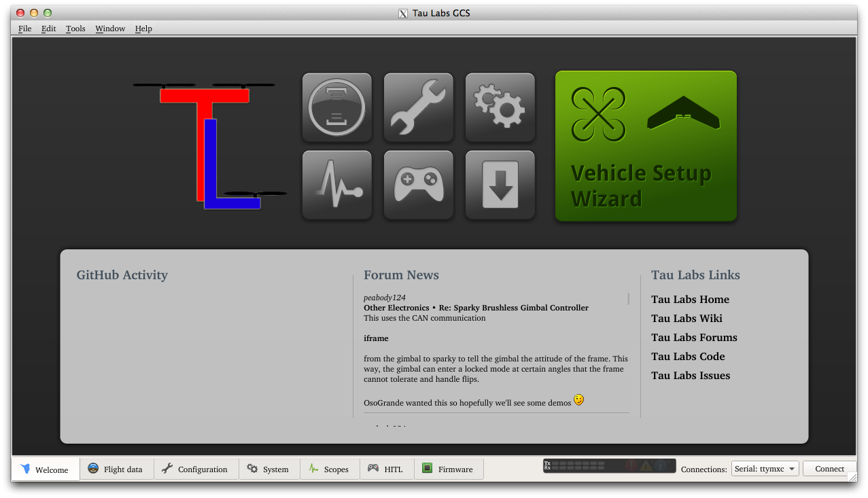This screenshot has width=868, height=498.
Task: Click the 'GitHub Activity' heading
Action: 122,275
